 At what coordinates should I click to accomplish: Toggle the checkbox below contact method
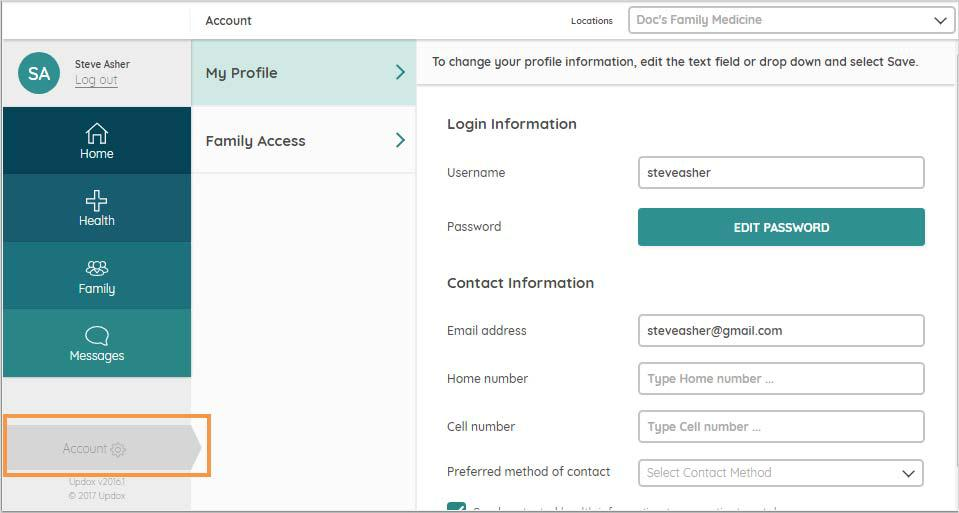(x=456, y=507)
